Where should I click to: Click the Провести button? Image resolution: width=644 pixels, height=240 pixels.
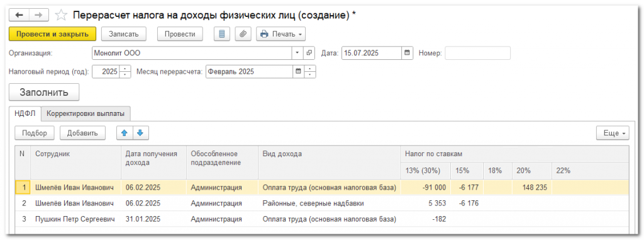click(x=180, y=34)
